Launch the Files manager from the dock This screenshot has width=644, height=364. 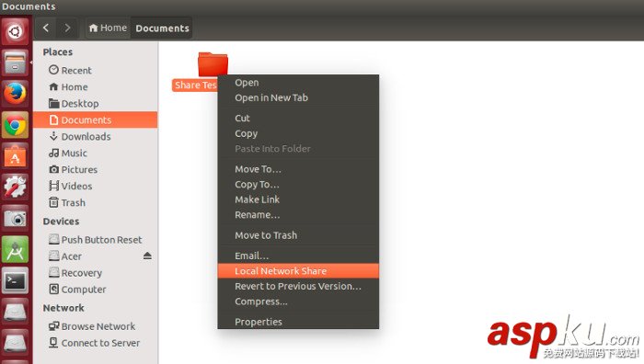coord(15,63)
